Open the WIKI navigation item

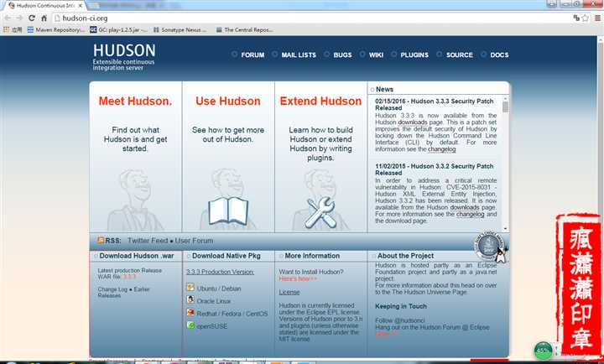click(x=376, y=55)
